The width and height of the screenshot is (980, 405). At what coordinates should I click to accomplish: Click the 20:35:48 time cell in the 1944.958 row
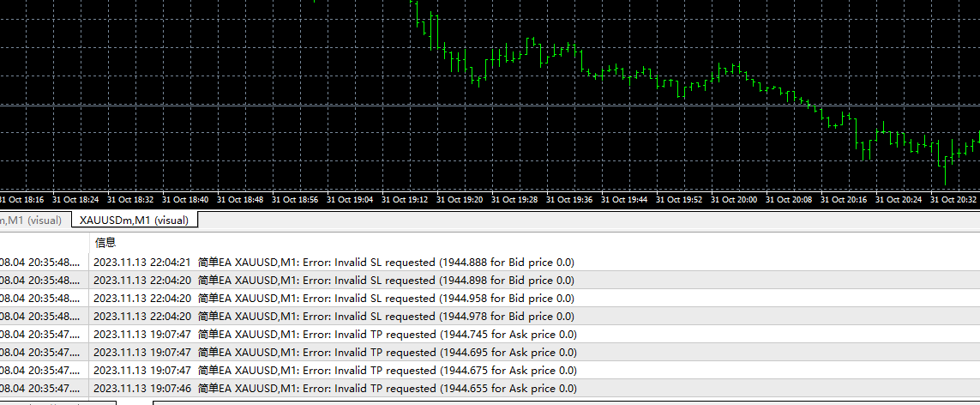tap(40, 298)
